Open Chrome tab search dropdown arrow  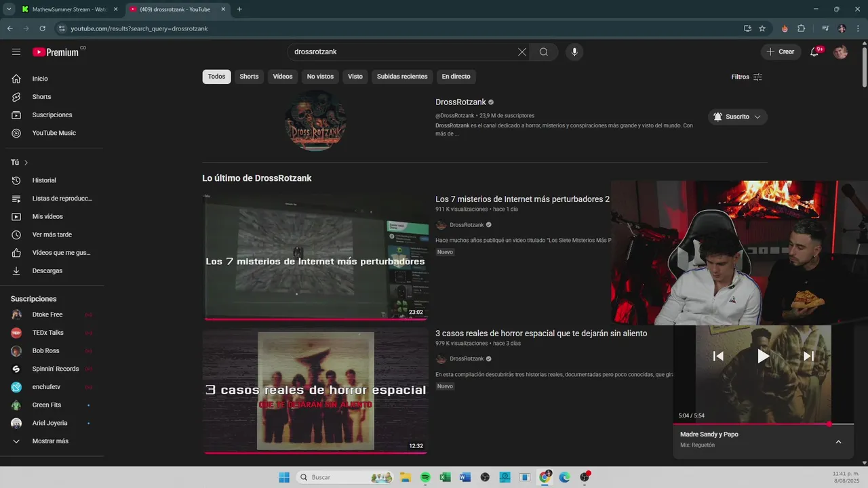pyautogui.click(x=9, y=9)
